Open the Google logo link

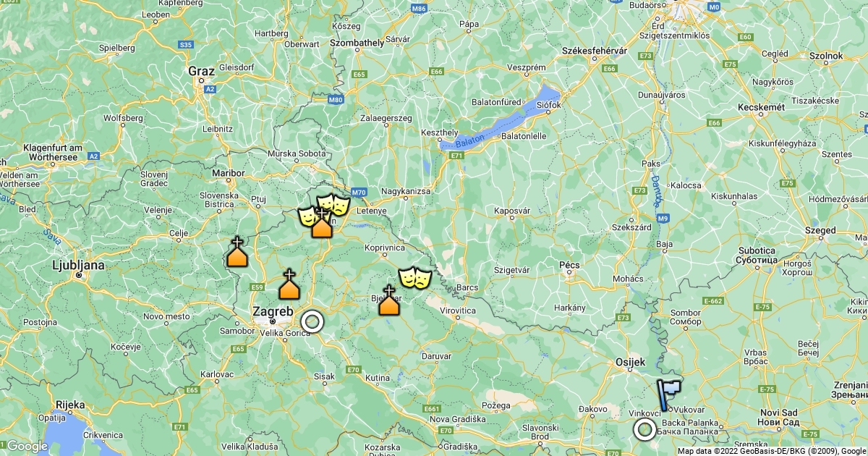coord(27,446)
